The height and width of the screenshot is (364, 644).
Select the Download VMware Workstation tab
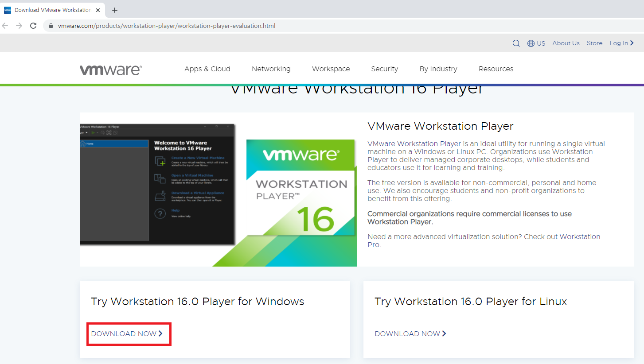[x=52, y=10]
